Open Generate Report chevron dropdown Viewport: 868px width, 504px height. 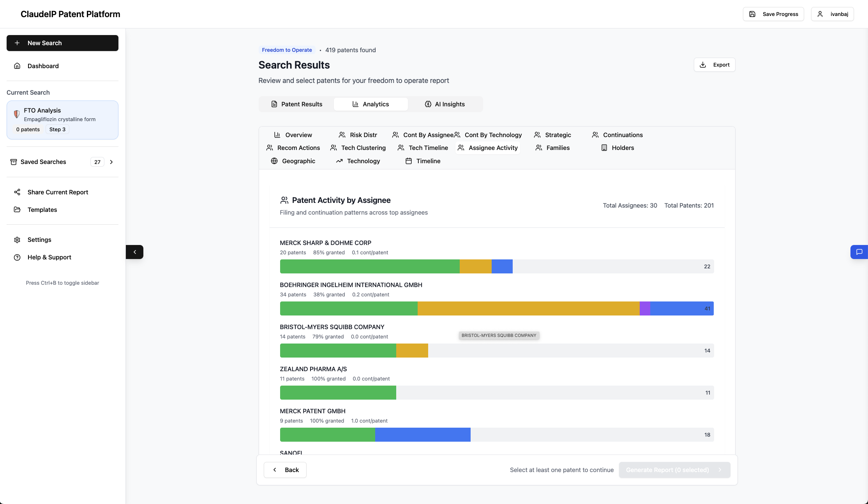pos(720,470)
